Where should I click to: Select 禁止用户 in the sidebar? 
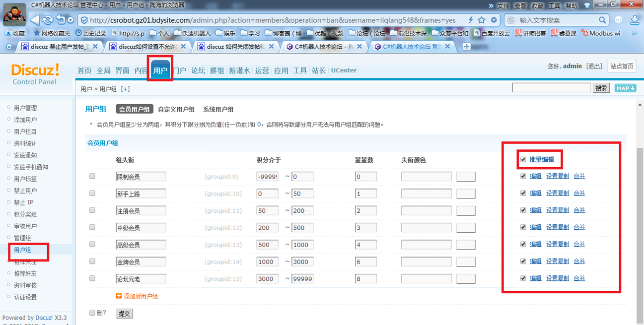[x=25, y=191]
